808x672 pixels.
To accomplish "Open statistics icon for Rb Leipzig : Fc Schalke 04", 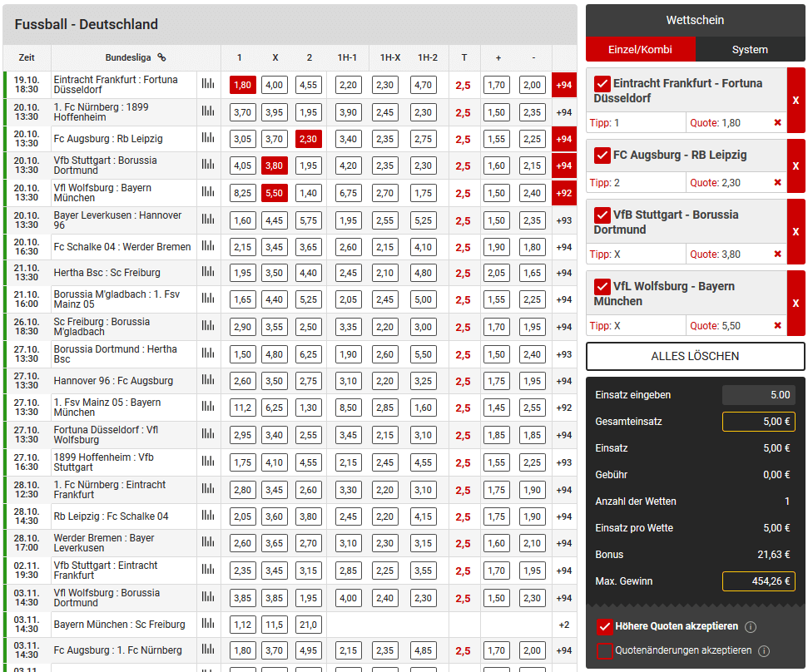I will click(208, 515).
